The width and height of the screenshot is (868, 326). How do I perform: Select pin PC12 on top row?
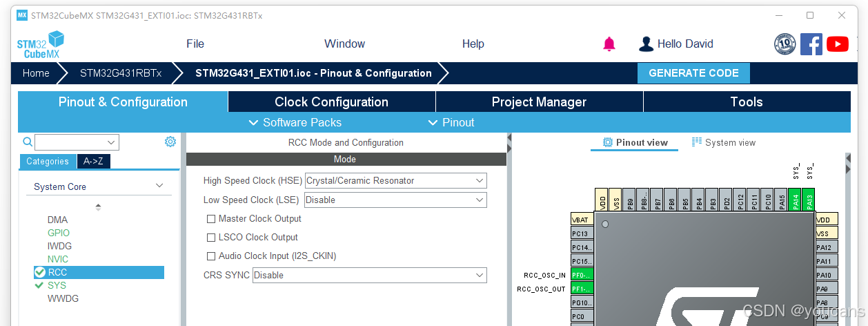pos(740,200)
